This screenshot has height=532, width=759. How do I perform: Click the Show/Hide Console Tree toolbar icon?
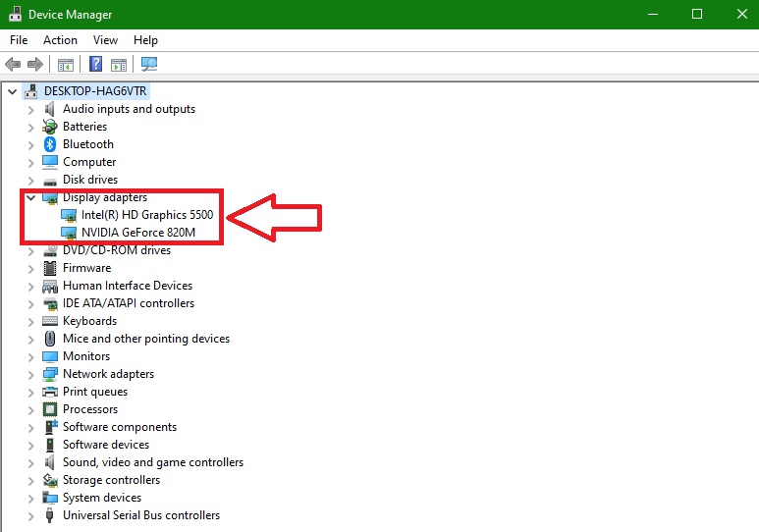pos(66,65)
